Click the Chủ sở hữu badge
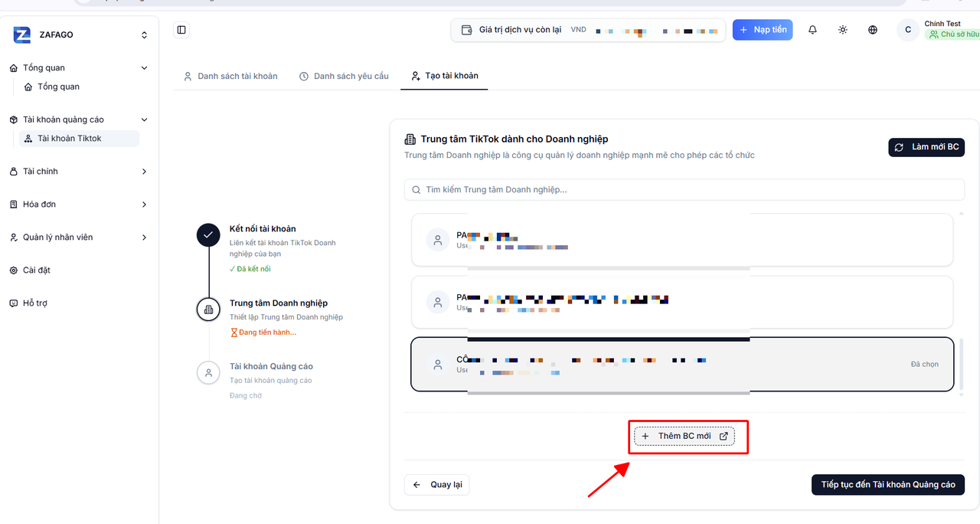 coord(952,34)
